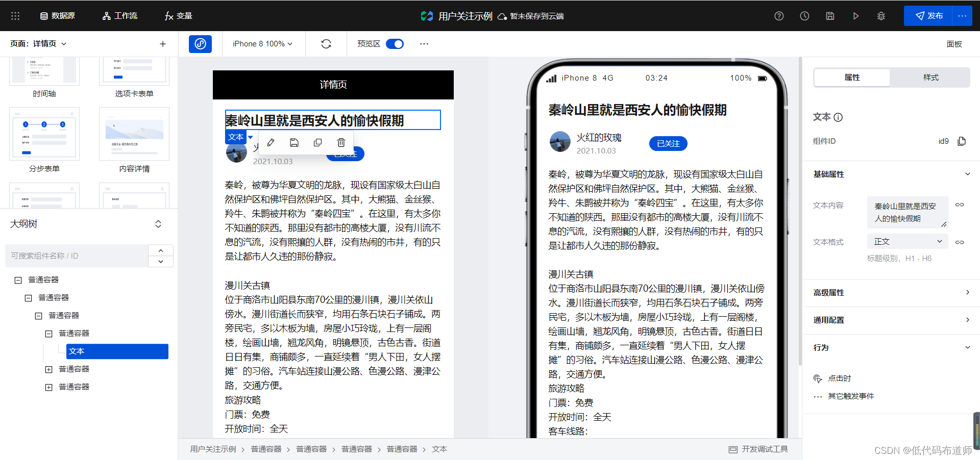Collapse the 行为 behavior section

tap(967, 347)
